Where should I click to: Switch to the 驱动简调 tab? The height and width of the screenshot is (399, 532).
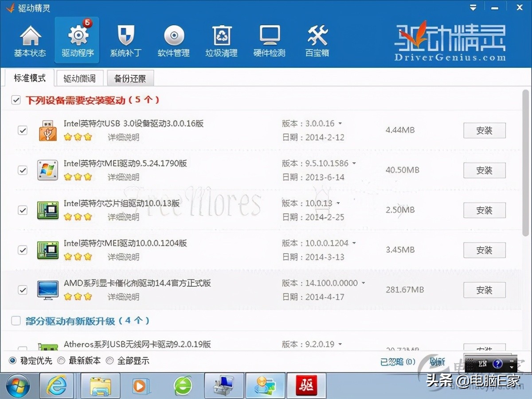pos(80,78)
